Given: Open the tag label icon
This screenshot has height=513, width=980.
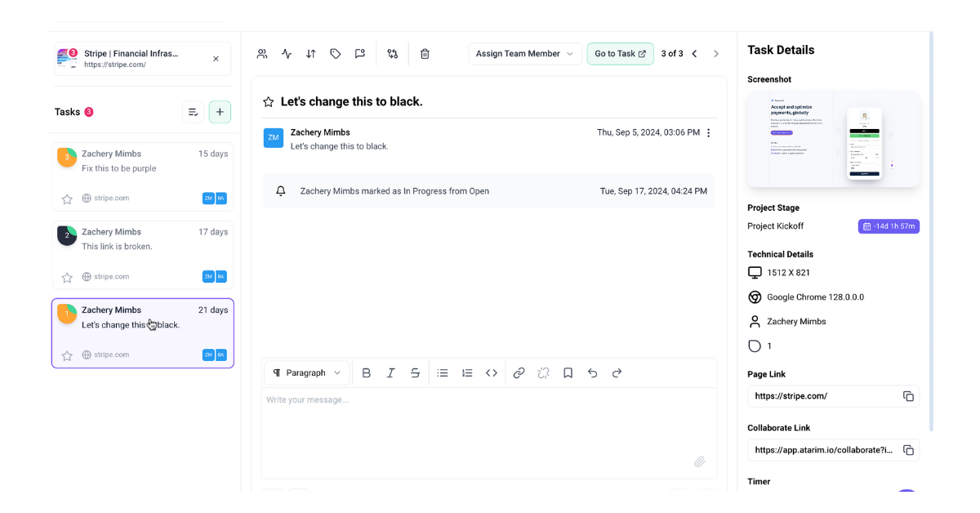Looking at the screenshot, I should click(335, 53).
